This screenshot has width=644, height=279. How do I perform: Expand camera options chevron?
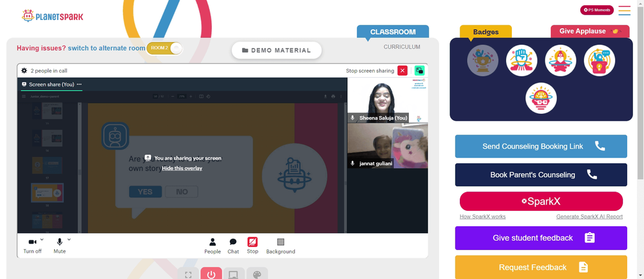click(x=42, y=239)
